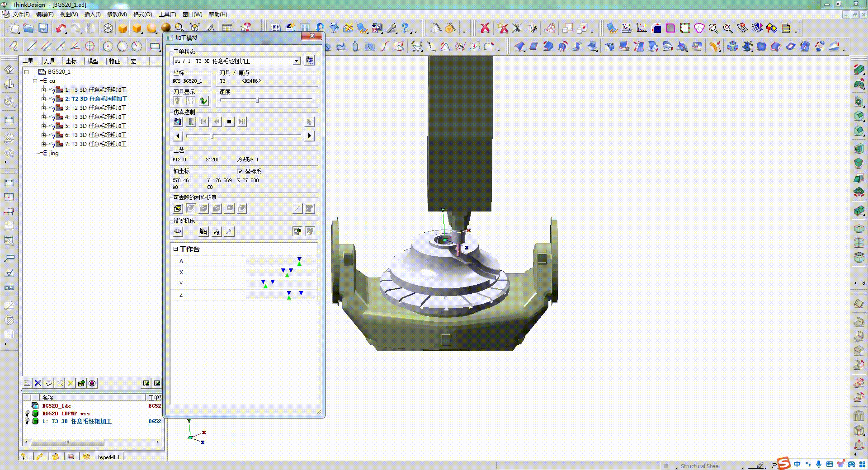Click the step forward simulation button
Image resolution: width=868 pixels, height=470 pixels.
point(242,122)
